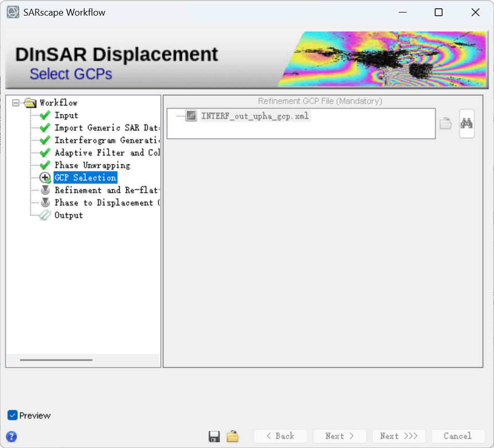Open the browse folder icon for GCP file

point(446,123)
